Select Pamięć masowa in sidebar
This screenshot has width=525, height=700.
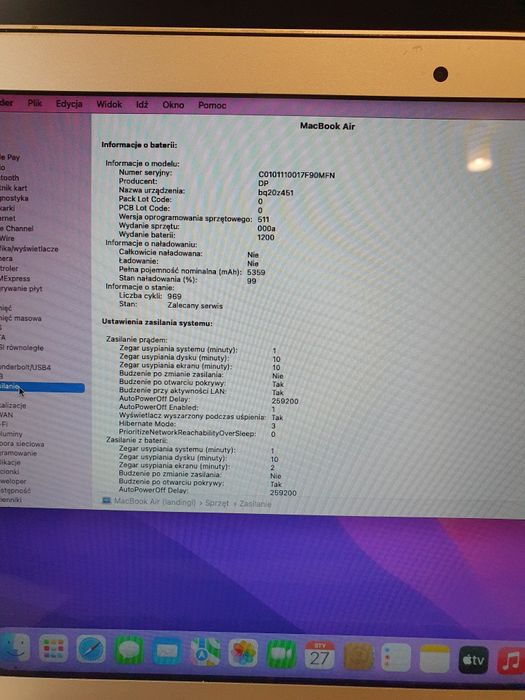point(21,318)
